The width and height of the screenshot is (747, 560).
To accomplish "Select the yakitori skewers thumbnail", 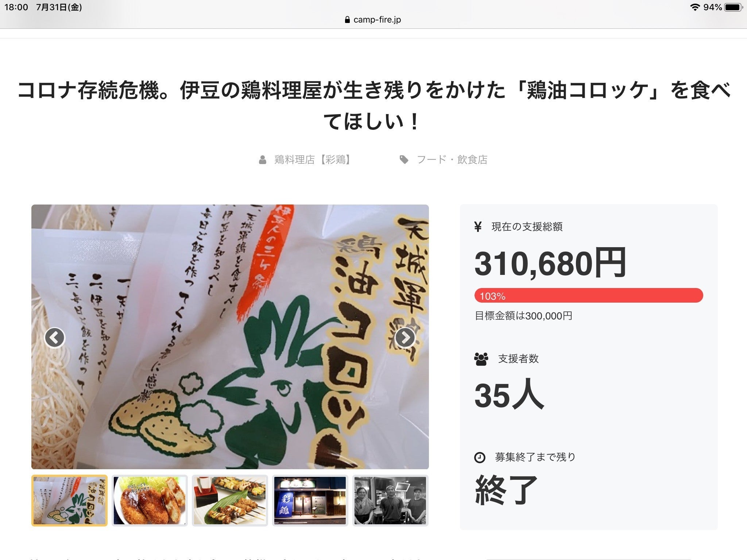I will (230, 500).
